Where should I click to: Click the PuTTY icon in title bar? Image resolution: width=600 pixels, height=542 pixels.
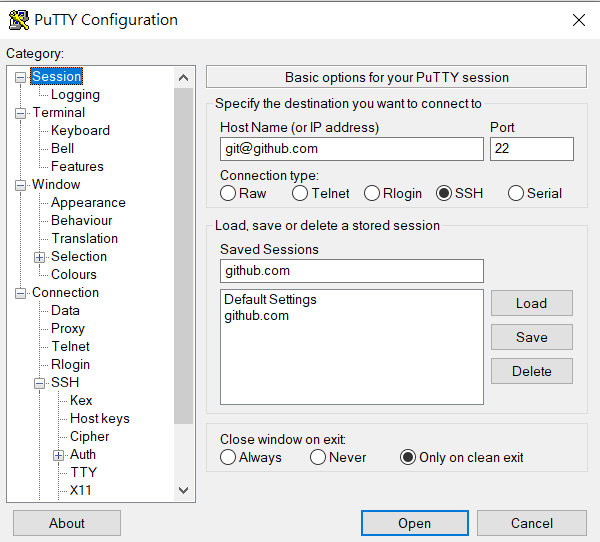point(19,20)
